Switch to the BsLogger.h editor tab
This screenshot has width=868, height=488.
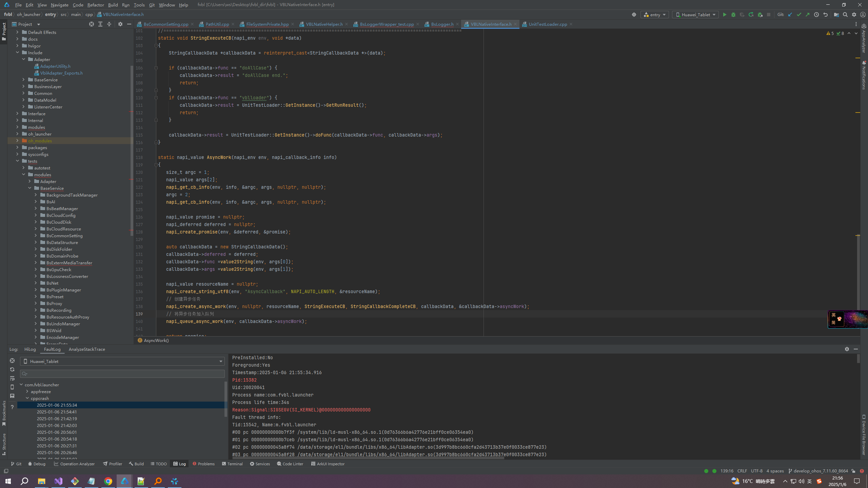(x=442, y=24)
